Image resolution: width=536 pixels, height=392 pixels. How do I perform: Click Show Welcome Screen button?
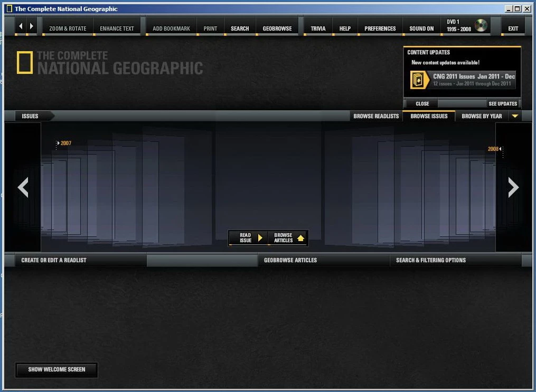(x=57, y=369)
